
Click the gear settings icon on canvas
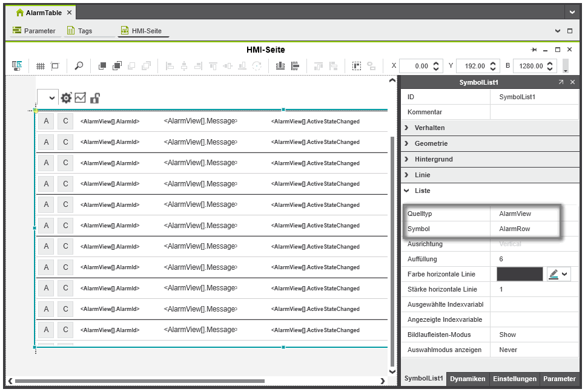(x=66, y=97)
